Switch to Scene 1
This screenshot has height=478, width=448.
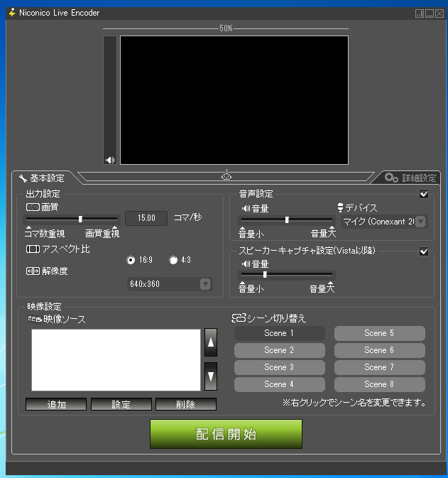click(280, 333)
